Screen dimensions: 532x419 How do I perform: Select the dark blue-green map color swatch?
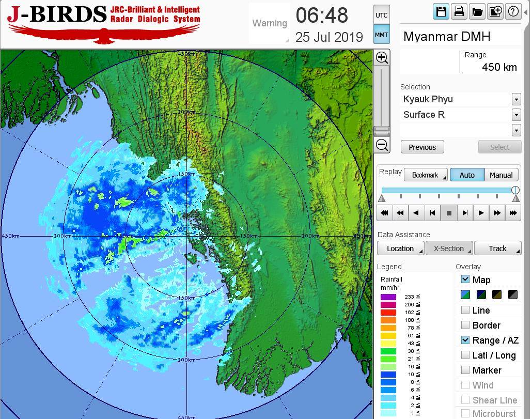[481, 294]
